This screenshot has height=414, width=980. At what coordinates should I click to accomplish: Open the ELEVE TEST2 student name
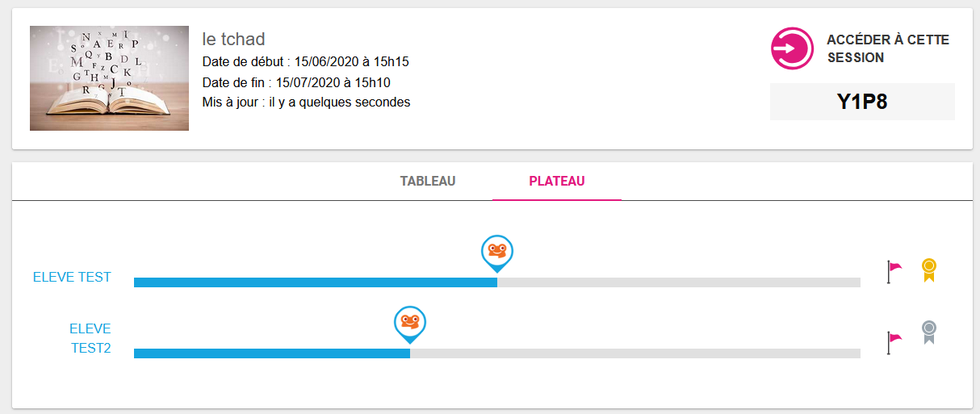tap(90, 338)
